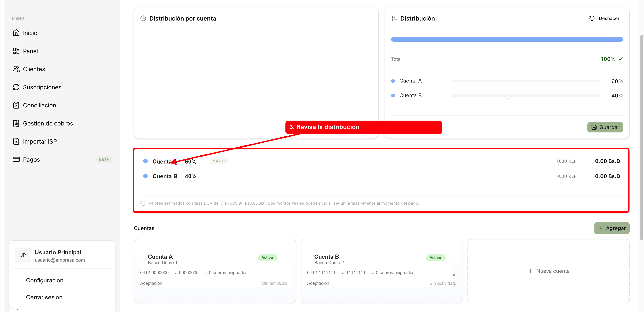
Task: Click the BETA badge next to Pagos
Action: [104, 160]
